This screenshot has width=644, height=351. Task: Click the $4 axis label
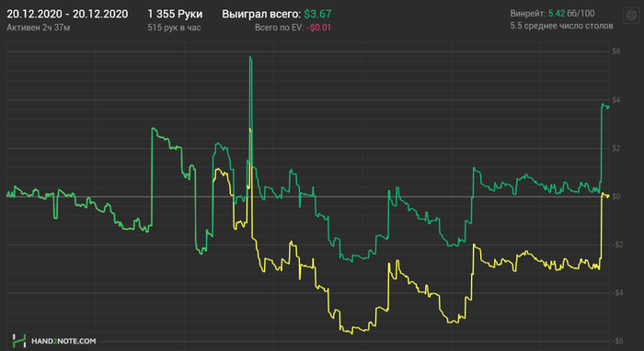(x=616, y=100)
